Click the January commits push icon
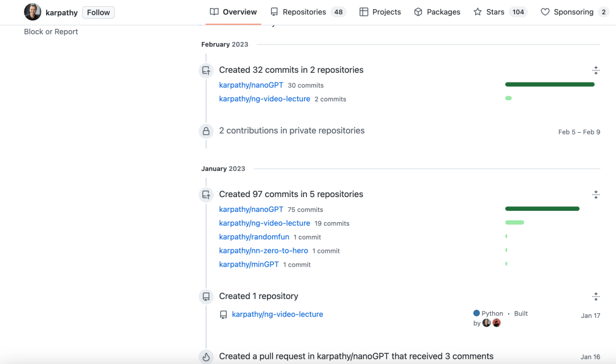The height and width of the screenshot is (364, 616). coord(206,195)
